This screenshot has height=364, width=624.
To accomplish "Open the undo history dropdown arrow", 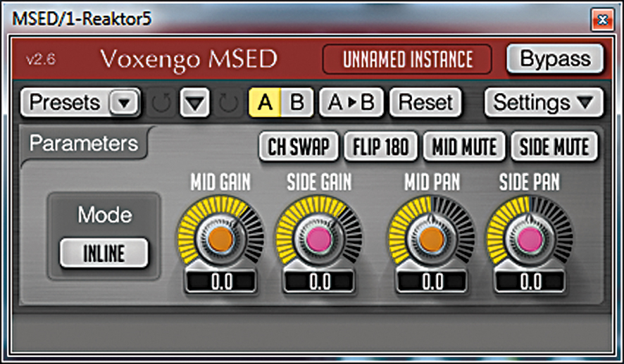I will pos(195,103).
